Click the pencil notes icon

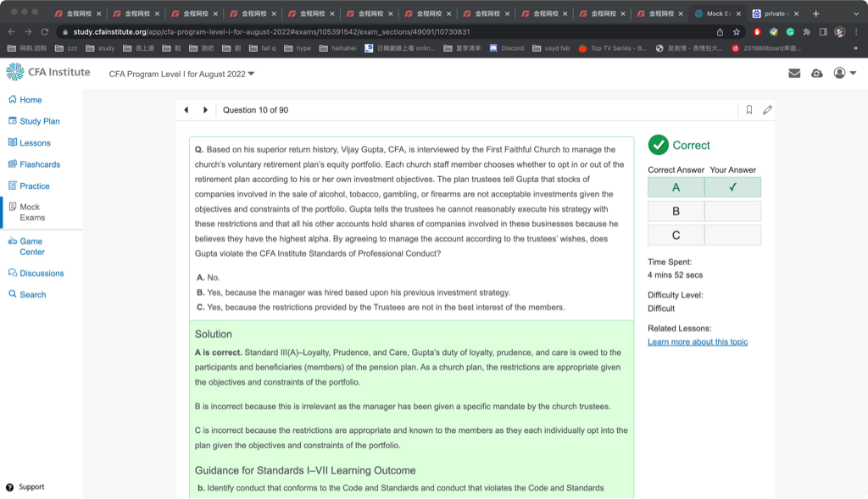[767, 110]
